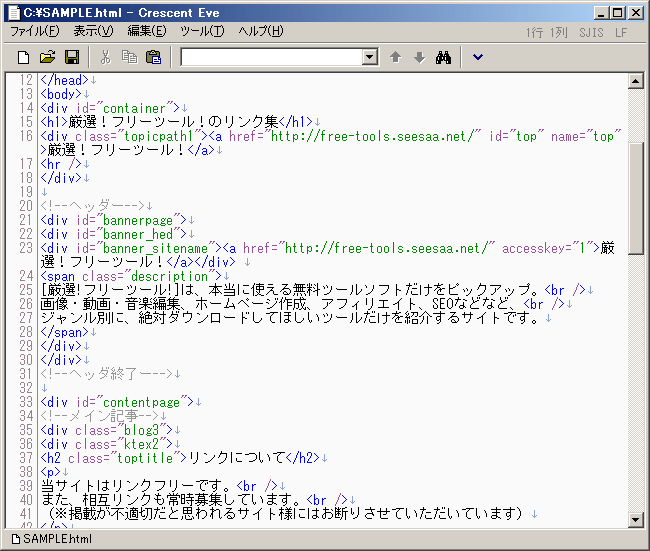Screen dimensions: 650x551
Task: Click the SJIS encoding indicator
Action: pyautogui.click(x=592, y=32)
